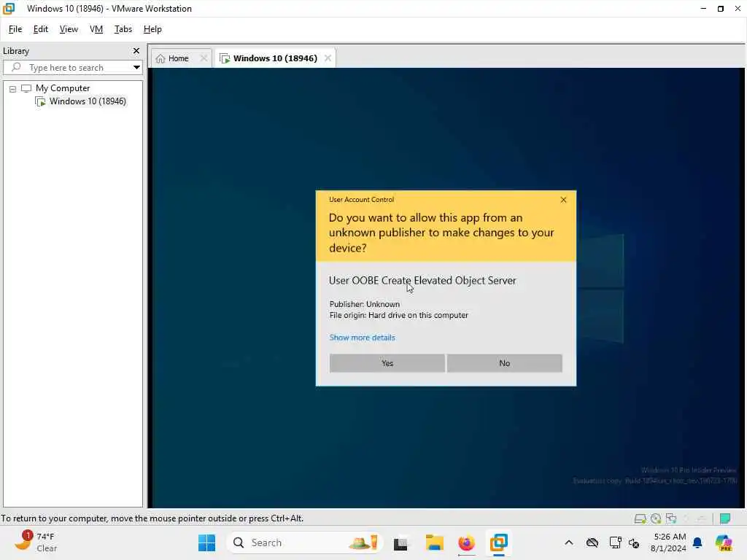Open File Explorer from the taskbar
Viewport: 747px width, 560px height.
click(434, 542)
